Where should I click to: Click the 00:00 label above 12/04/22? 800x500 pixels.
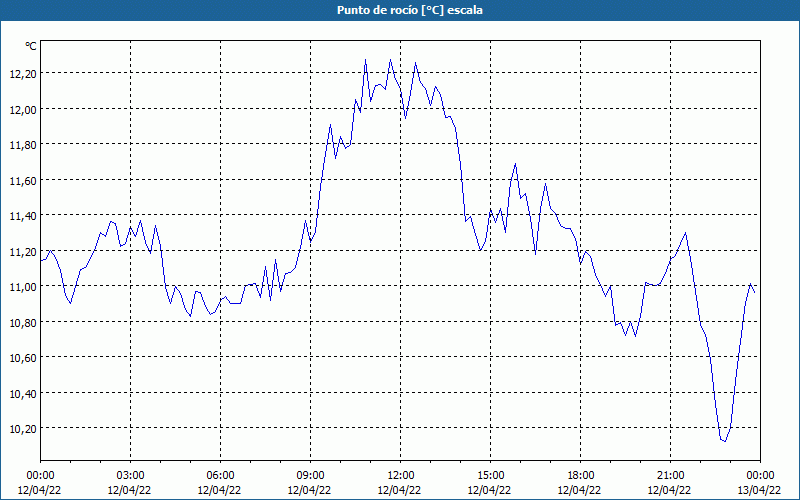[x=40, y=476]
